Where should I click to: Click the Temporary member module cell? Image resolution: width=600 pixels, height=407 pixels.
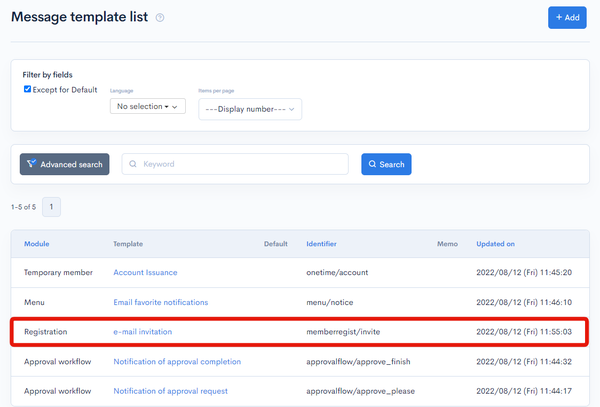[x=59, y=273]
